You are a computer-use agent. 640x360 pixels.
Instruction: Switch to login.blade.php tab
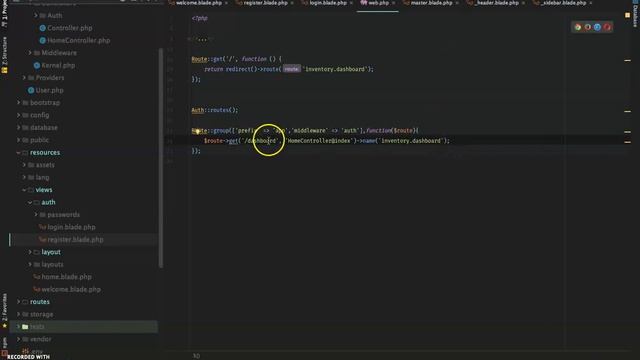[327, 3]
